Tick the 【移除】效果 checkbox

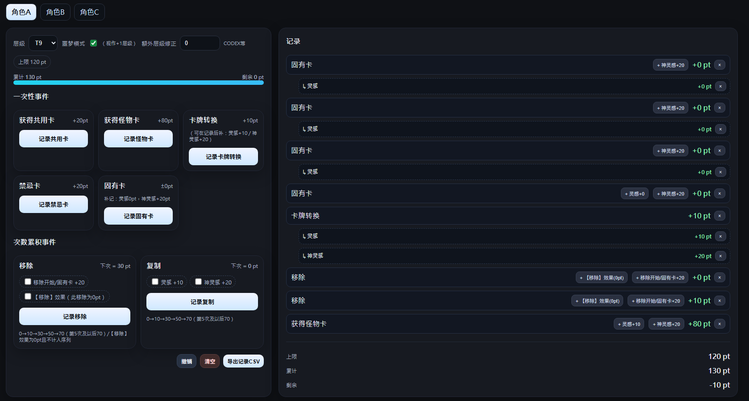tap(28, 297)
